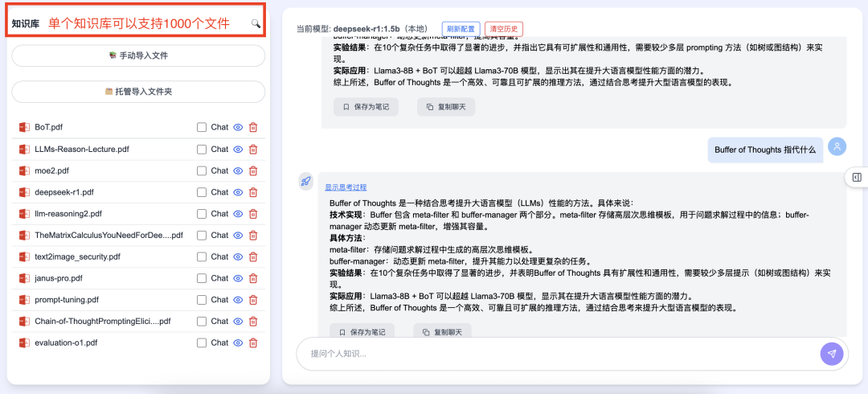The image size is (868, 394).
Task: Delete the BoT.pdf file via trash icon
Action: tap(253, 127)
